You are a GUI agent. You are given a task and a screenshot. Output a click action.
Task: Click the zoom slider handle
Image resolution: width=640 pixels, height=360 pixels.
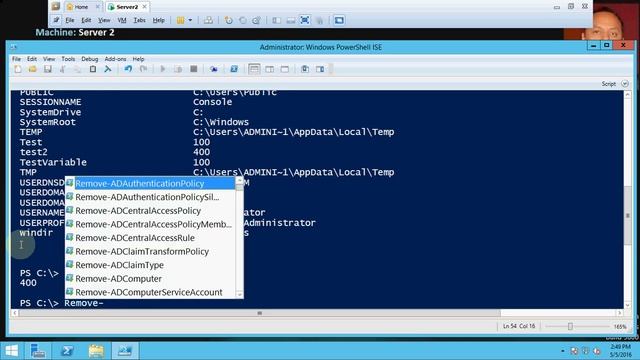570,326
